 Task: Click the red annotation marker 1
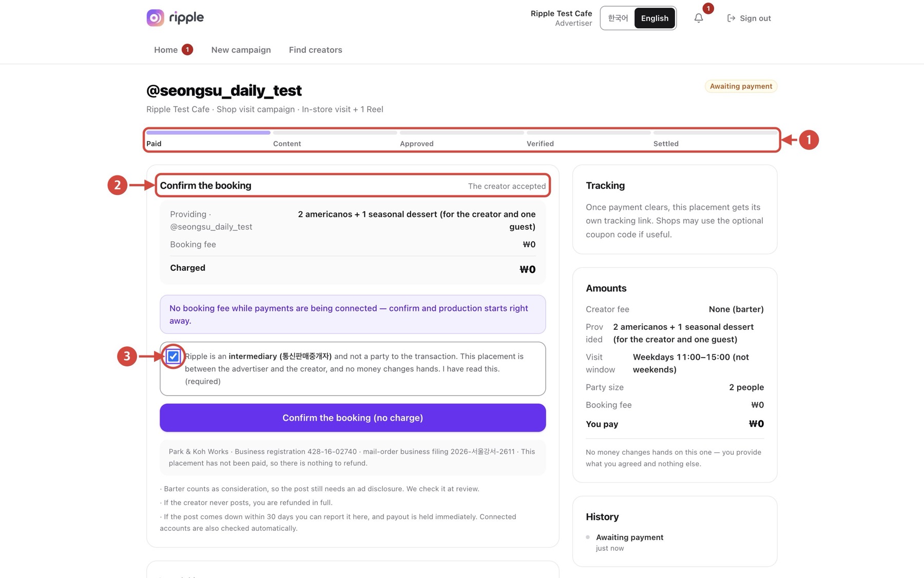(x=808, y=140)
